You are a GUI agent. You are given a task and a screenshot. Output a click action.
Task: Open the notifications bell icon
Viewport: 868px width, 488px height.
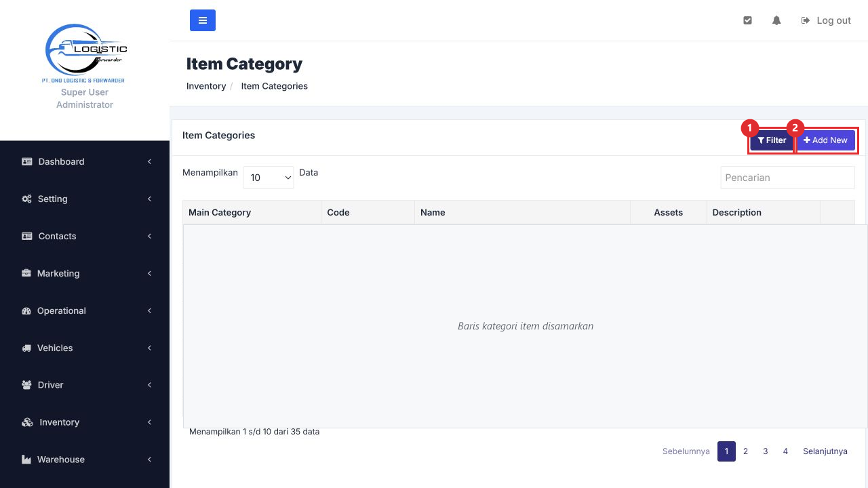click(776, 20)
